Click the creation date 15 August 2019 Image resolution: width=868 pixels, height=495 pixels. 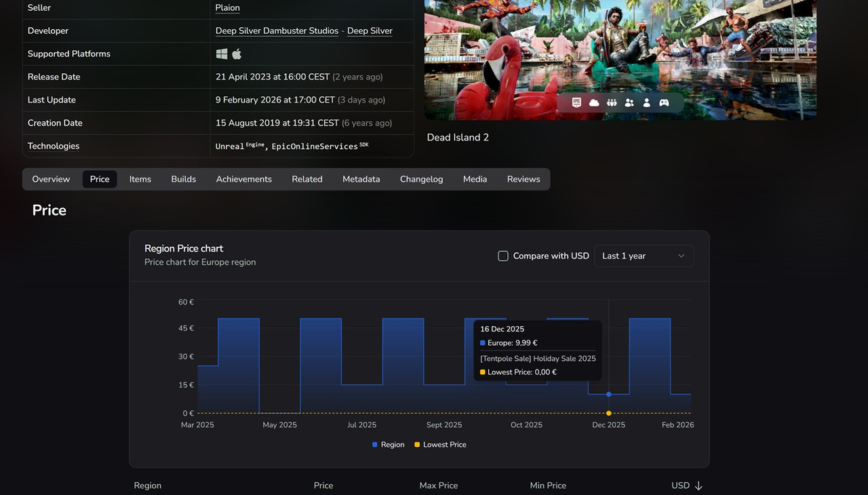[277, 123]
